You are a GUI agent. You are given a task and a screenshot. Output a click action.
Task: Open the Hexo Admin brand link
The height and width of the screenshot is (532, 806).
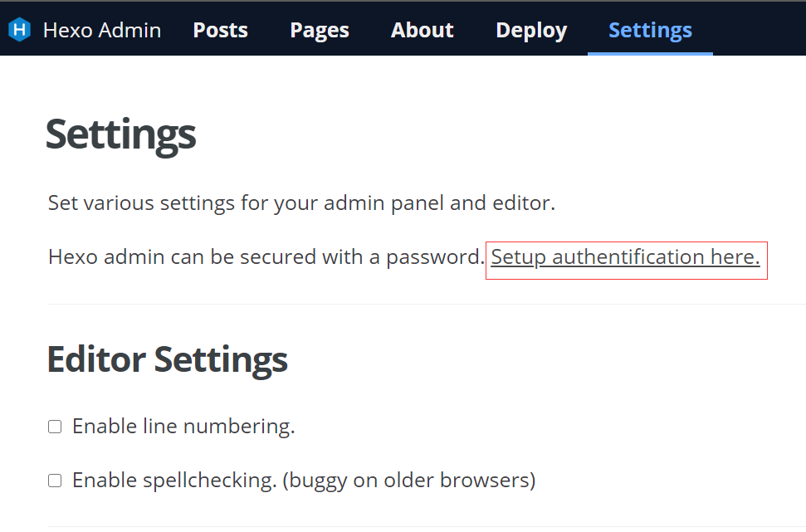pos(101,31)
